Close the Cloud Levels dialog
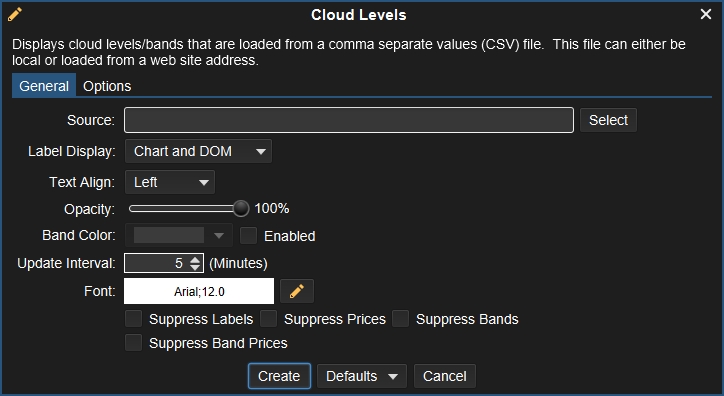This screenshot has height=396, width=724. point(706,14)
